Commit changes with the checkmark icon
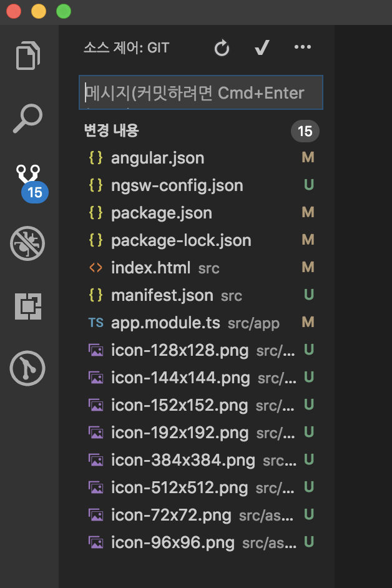The image size is (392, 588). click(x=262, y=47)
